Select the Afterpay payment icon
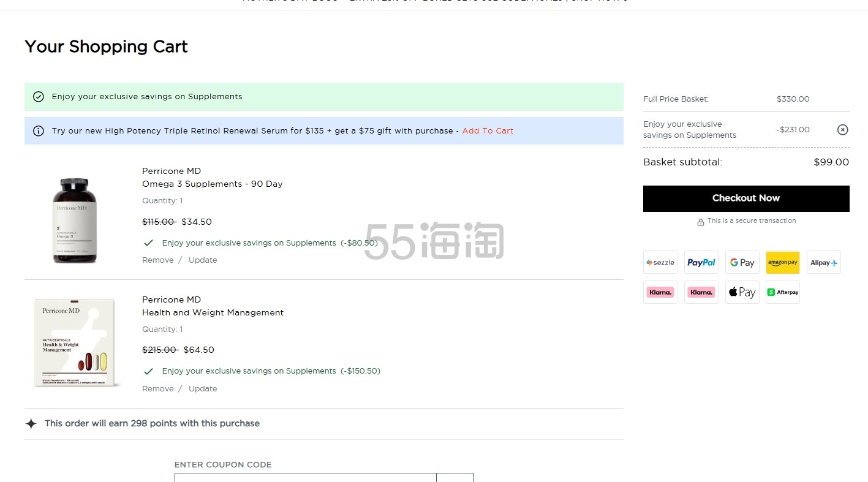The height and width of the screenshot is (482, 868). (782, 292)
